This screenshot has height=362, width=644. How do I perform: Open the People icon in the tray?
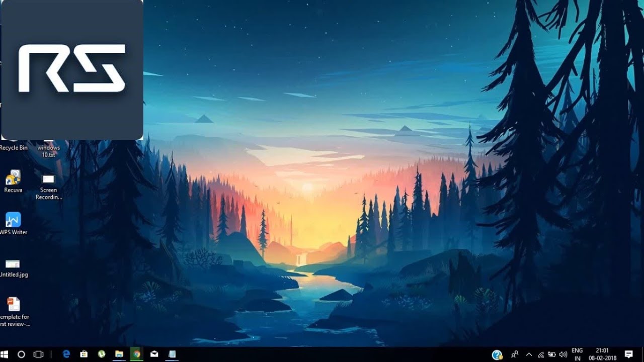(515, 354)
